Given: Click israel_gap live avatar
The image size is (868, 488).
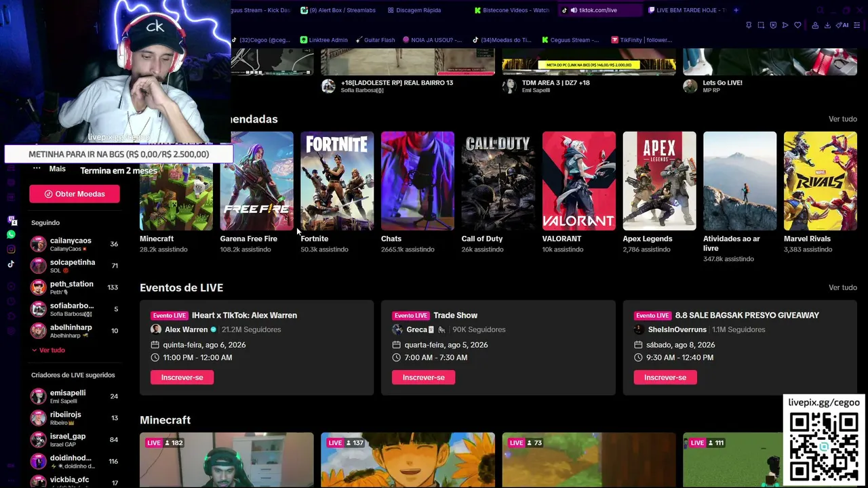Looking at the screenshot, I should [x=39, y=439].
